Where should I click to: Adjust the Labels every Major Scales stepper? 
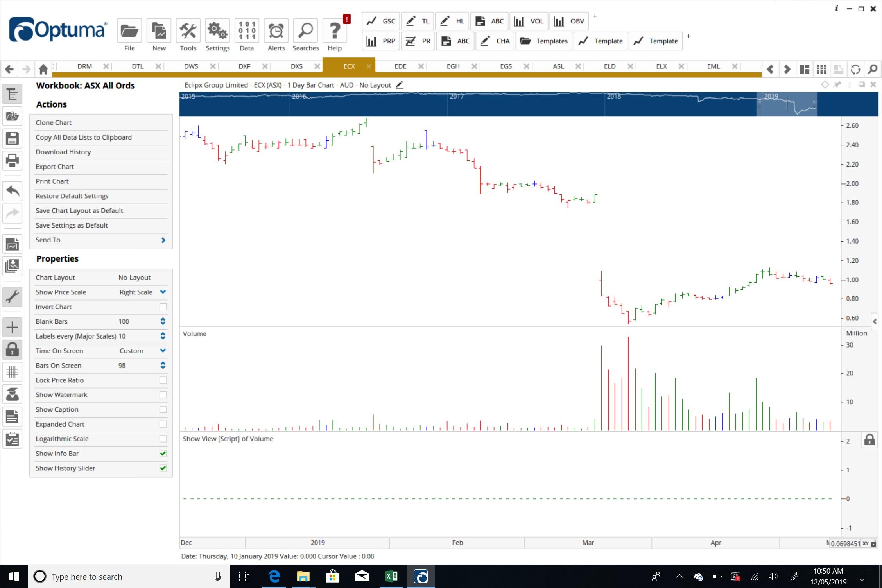click(x=163, y=336)
